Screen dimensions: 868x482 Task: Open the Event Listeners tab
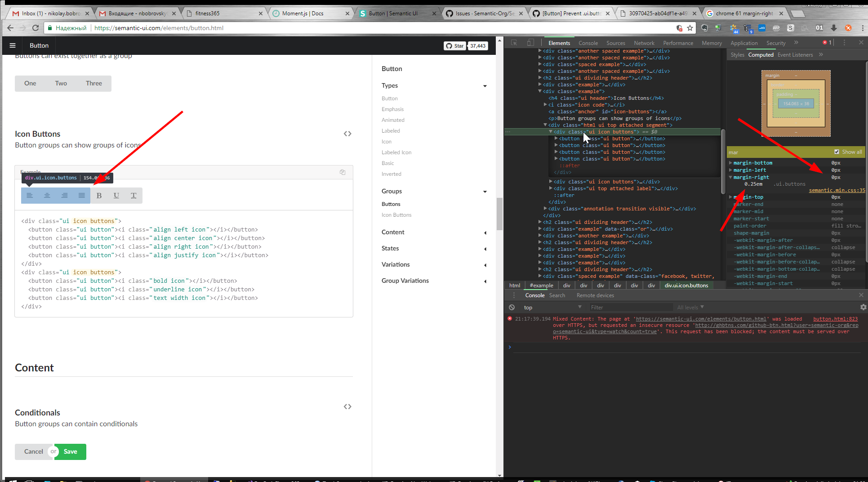tap(800, 54)
